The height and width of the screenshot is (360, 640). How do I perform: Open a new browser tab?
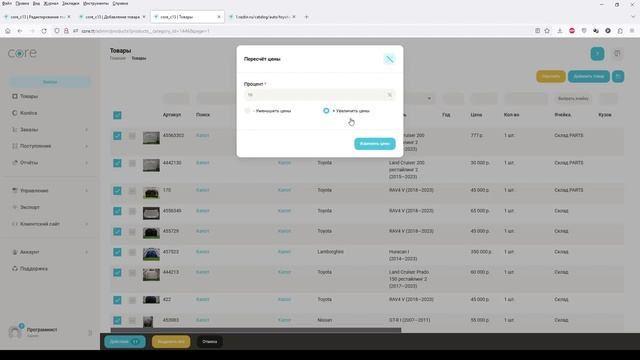pos(307,17)
